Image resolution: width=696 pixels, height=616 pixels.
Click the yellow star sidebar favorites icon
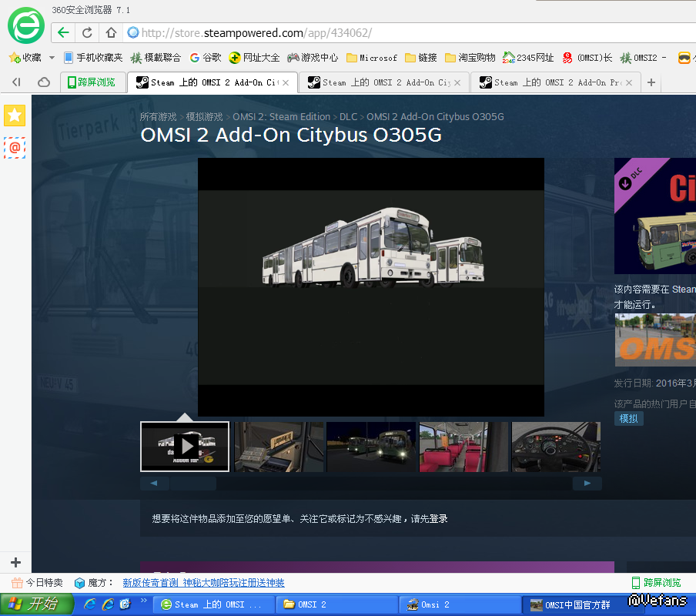coord(15,115)
